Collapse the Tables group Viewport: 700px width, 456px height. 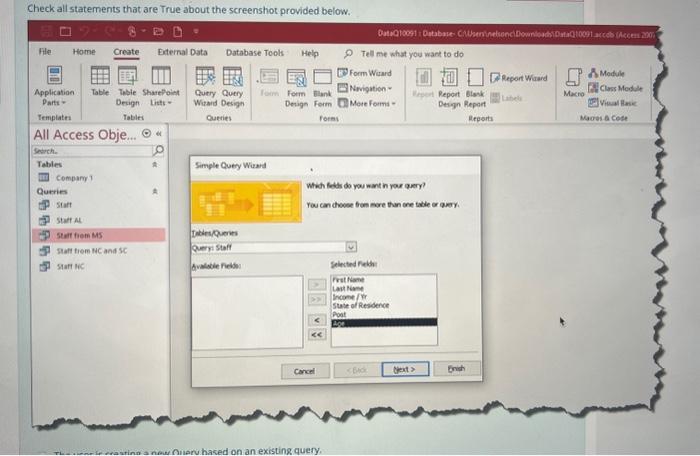pyautogui.click(x=154, y=164)
